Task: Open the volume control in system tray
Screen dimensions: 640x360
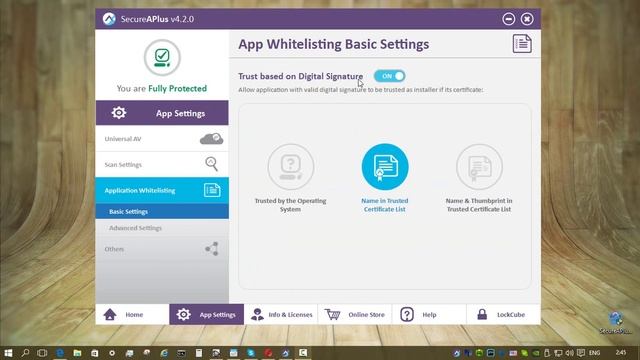Action: [x=570, y=353]
